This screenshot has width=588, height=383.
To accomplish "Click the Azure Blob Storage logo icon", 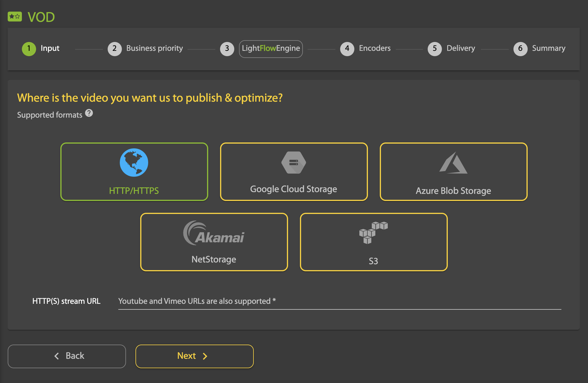I will (453, 163).
